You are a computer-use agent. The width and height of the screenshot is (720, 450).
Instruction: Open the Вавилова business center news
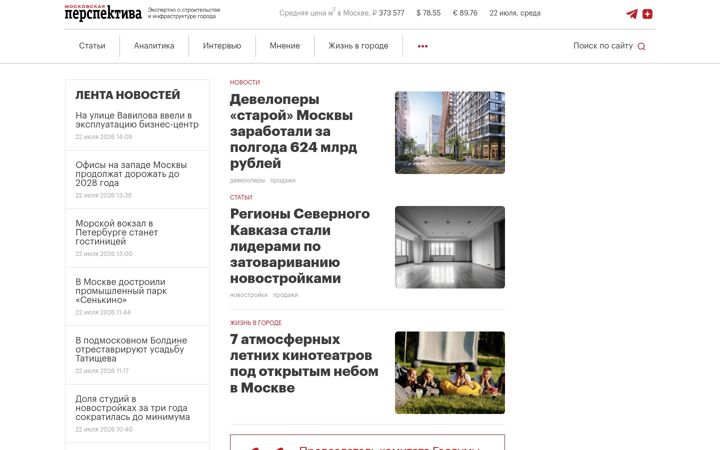[x=137, y=119]
